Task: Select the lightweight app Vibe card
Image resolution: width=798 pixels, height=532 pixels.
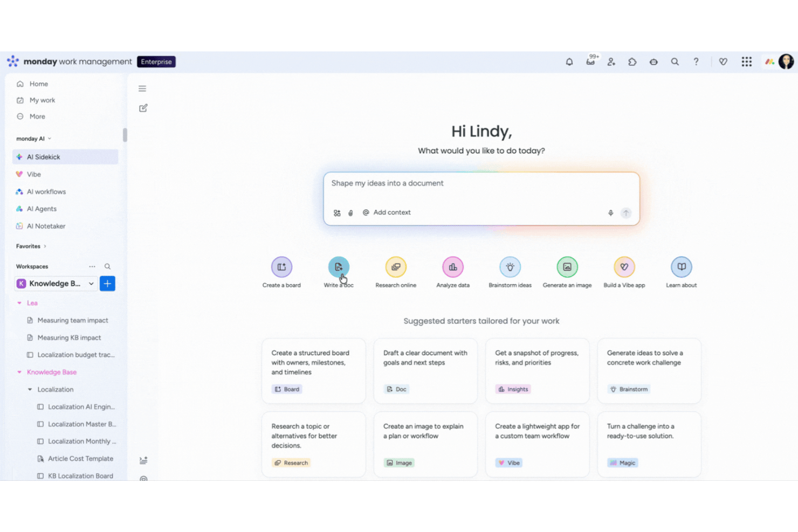Action: (x=538, y=444)
